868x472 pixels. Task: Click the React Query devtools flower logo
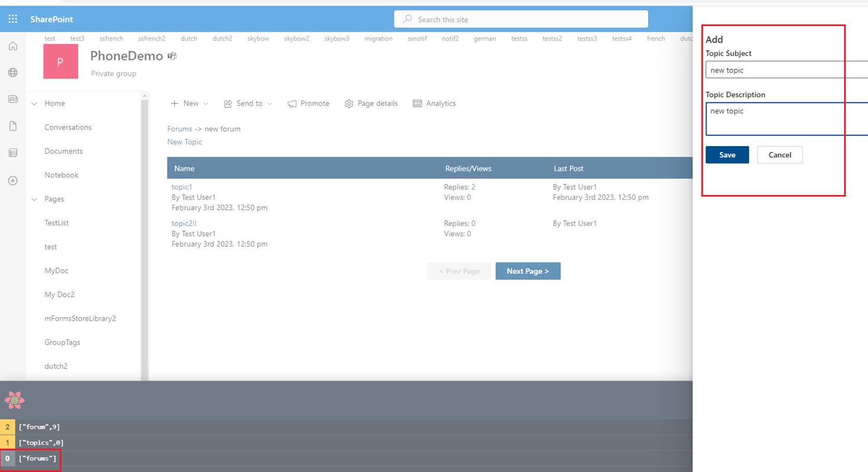click(15, 400)
